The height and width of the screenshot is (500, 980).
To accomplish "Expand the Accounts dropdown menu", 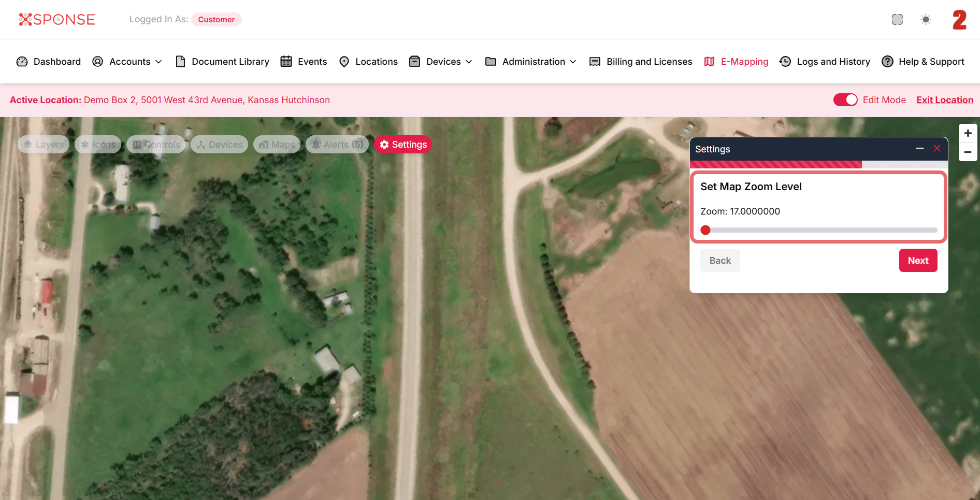I will point(127,62).
